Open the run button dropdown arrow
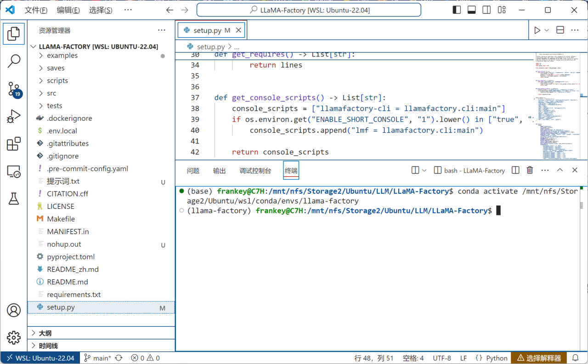 click(x=547, y=30)
